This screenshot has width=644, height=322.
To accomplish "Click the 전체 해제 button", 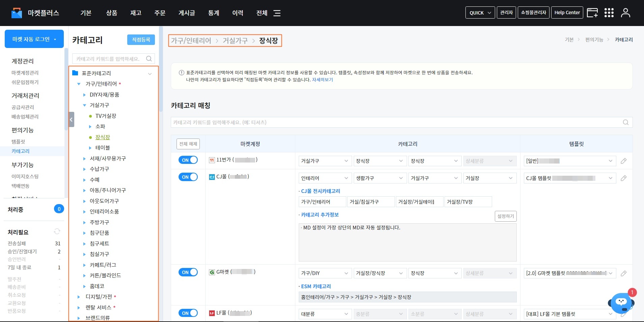I will (188, 144).
